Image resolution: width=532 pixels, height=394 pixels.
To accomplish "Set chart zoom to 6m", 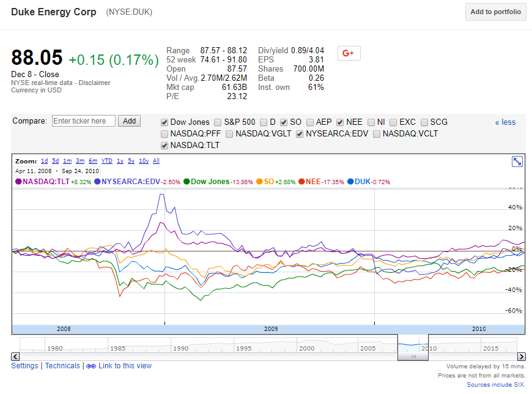I will (93, 161).
